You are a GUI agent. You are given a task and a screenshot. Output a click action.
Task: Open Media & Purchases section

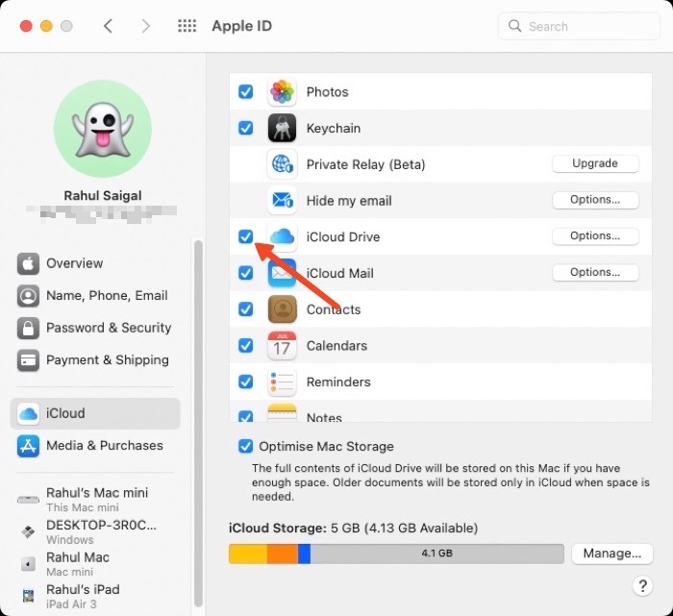(95, 446)
